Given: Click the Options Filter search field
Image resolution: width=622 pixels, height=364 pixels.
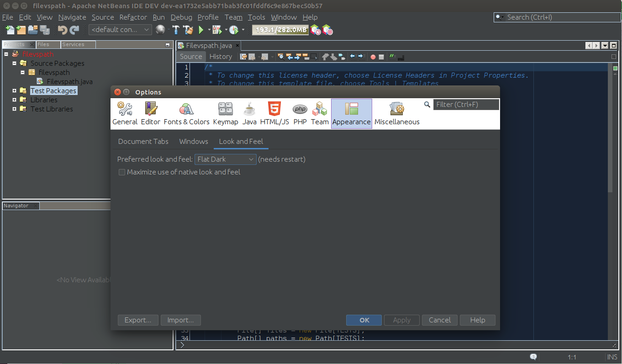Looking at the screenshot, I should tap(466, 105).
